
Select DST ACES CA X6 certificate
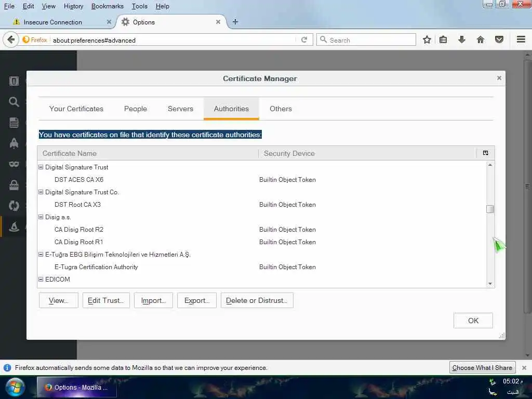[262, 179]
